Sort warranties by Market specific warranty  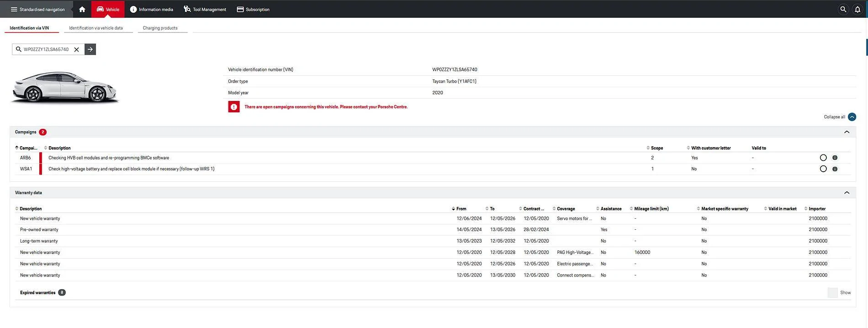[722, 209]
